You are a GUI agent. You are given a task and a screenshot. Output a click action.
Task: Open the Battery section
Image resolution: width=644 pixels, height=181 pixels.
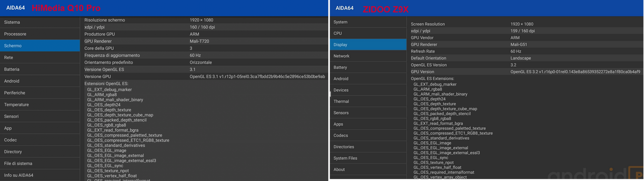[368, 67]
